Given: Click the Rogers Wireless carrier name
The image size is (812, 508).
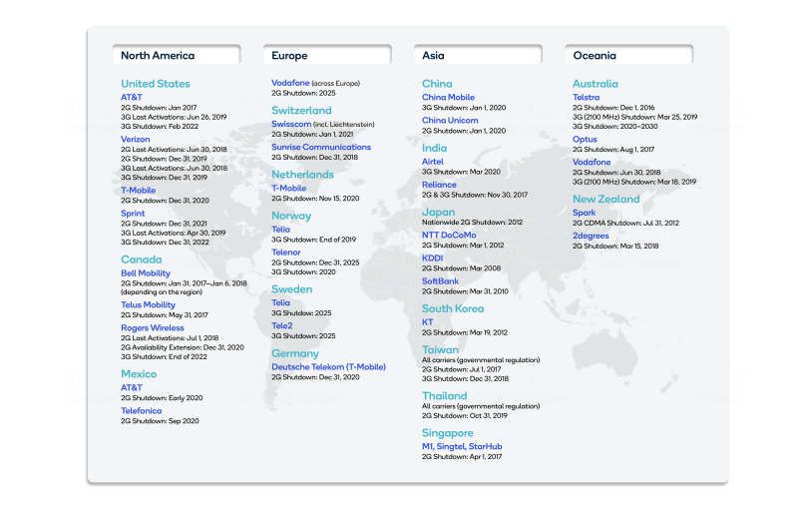Looking at the screenshot, I should tap(153, 328).
